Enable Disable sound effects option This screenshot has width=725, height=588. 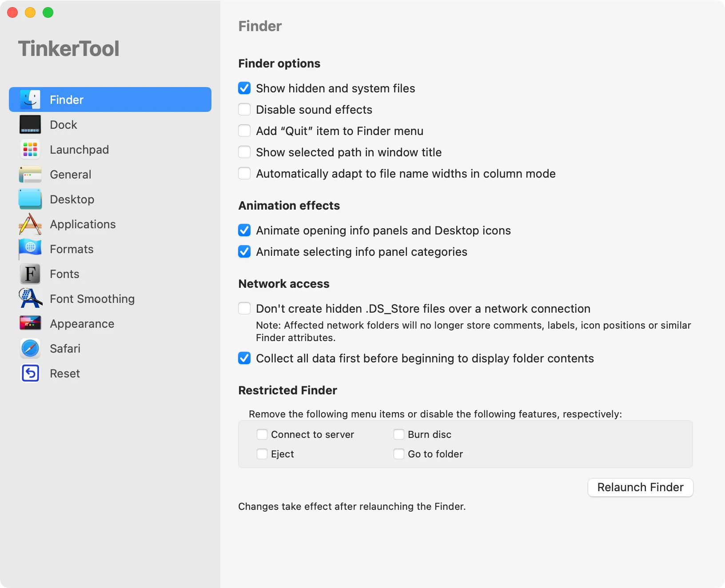244,109
